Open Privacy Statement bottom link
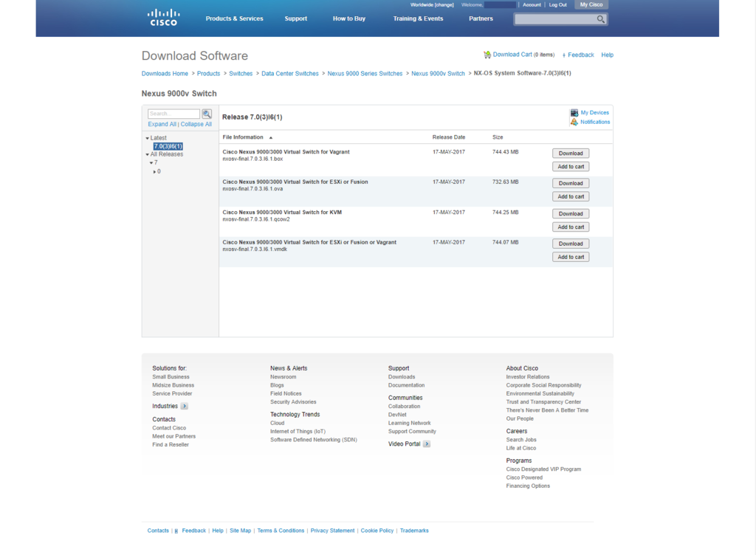The width and height of the screenshot is (756, 555). (332, 531)
